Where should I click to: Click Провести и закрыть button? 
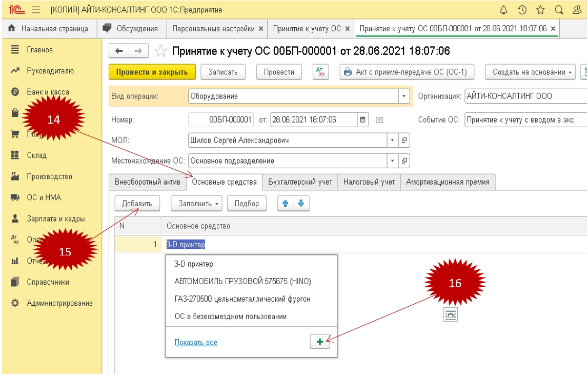coord(152,72)
